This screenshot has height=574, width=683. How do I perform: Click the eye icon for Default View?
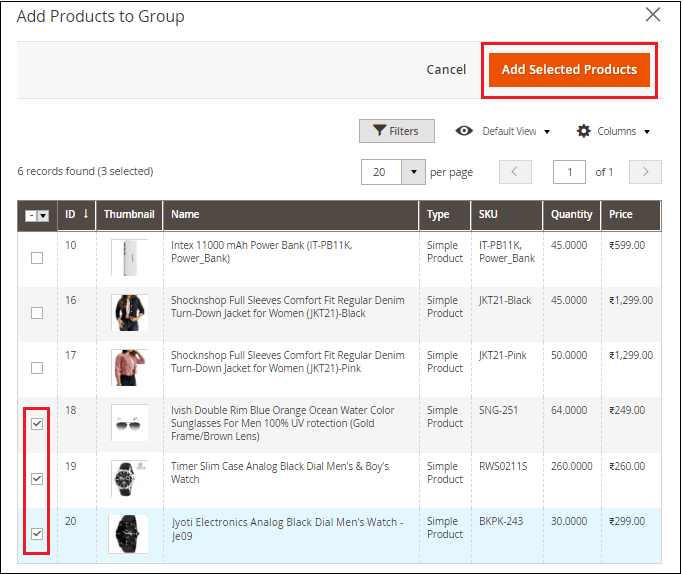point(464,131)
